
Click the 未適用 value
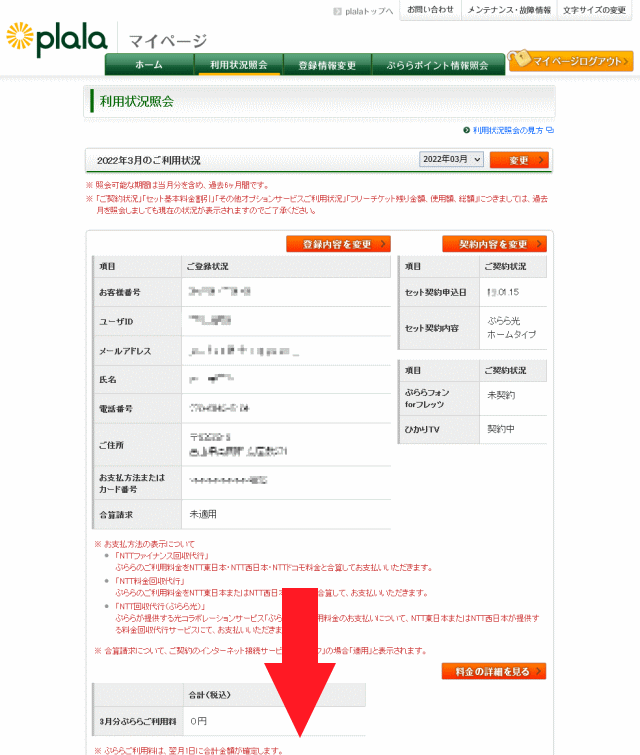click(x=203, y=514)
